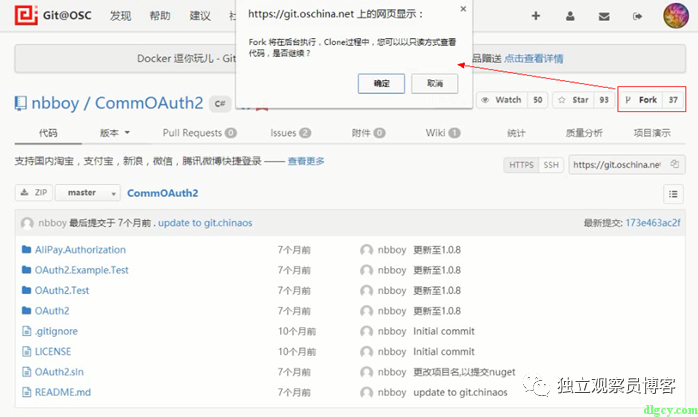The width and height of the screenshot is (698, 417).
Task: Click file icon beside README.md
Action: coord(27,392)
